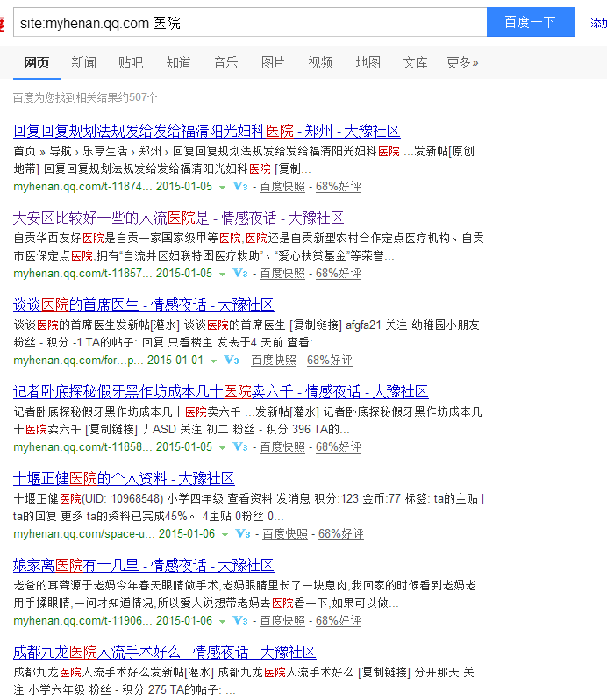Click 68%好评 in the 大安区 result

click(339, 273)
